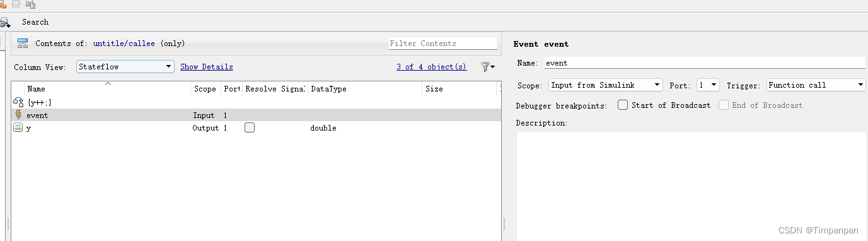This screenshot has width=868, height=241.
Task: Click the search magnifier icon
Action: (x=4, y=22)
